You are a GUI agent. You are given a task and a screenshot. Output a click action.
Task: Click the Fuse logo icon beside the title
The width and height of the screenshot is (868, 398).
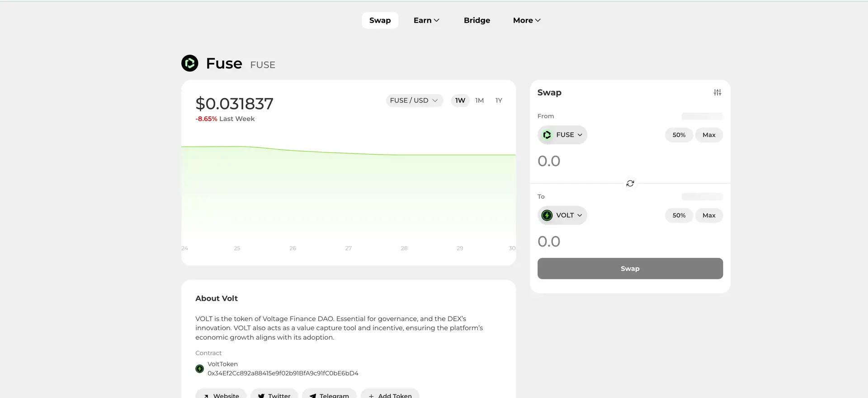point(190,63)
